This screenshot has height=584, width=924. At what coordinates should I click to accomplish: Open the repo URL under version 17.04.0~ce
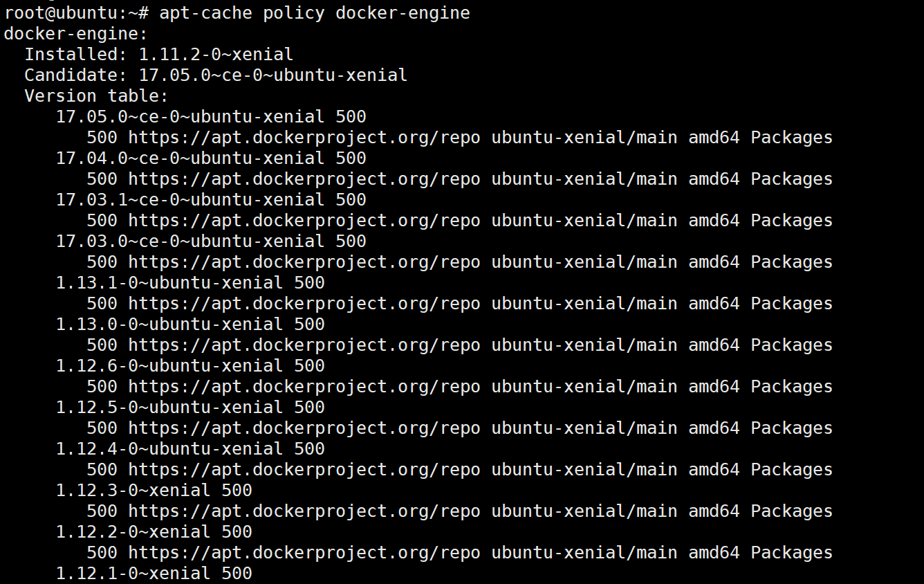click(x=304, y=179)
